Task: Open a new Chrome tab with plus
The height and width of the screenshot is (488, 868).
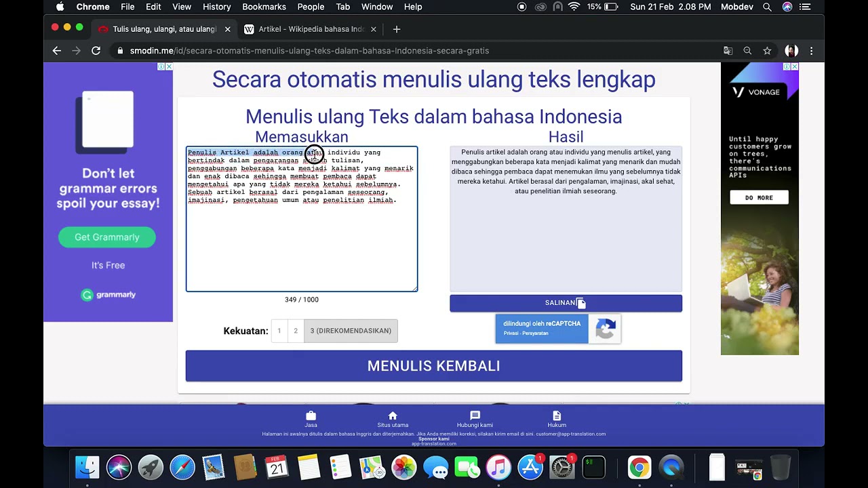Action: click(x=397, y=29)
